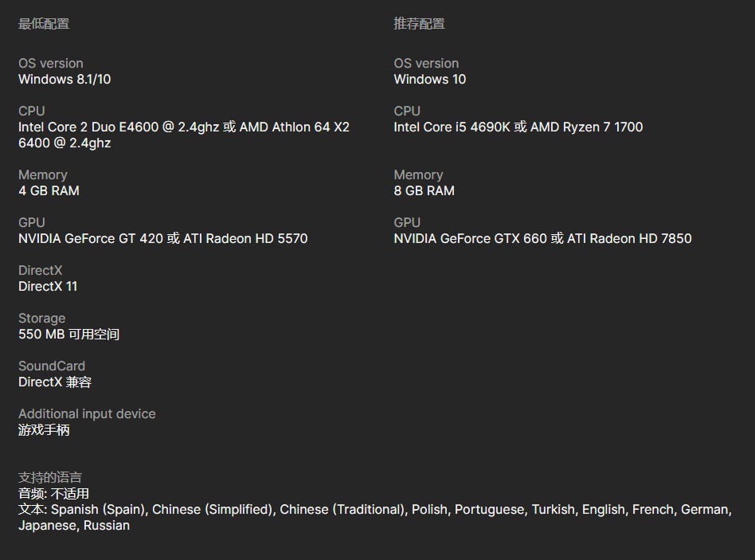The height and width of the screenshot is (560, 755).
Task: Select the DirectX 兼容 sound card text
Action: pos(55,382)
